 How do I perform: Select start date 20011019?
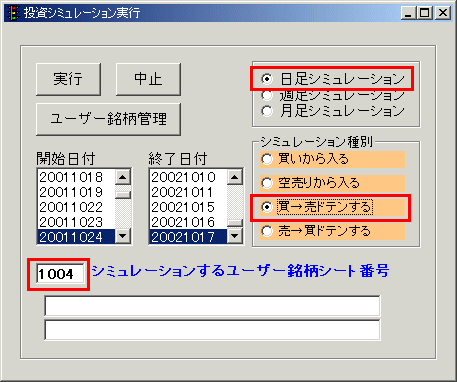[76, 192]
